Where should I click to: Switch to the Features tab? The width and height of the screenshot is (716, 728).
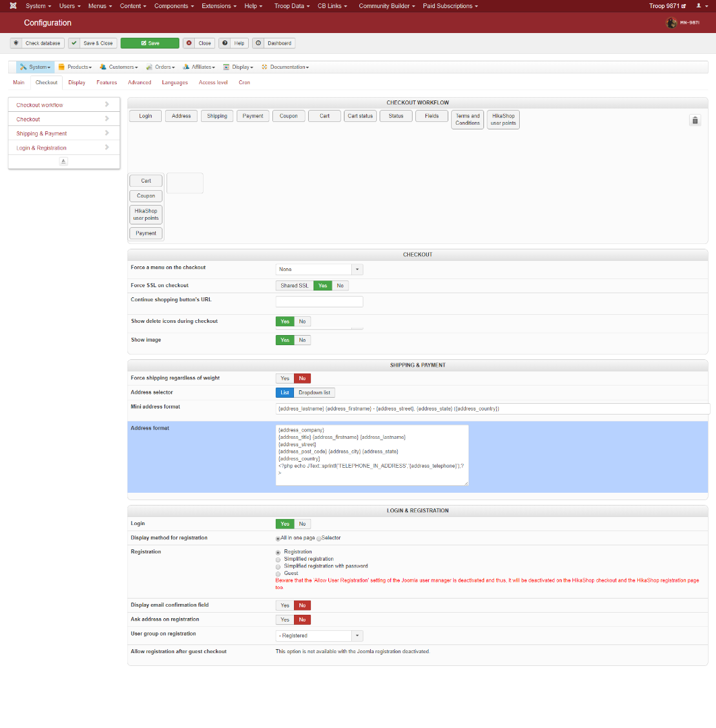(x=107, y=83)
